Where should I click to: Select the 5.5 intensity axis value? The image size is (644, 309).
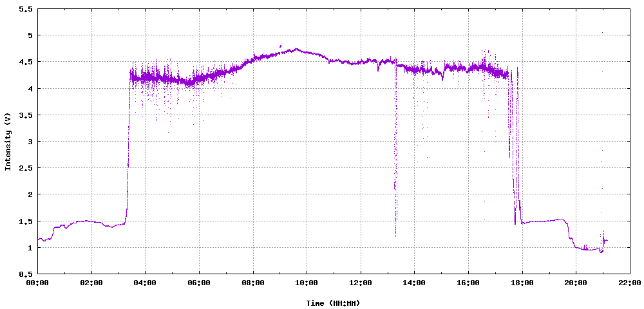click(26, 8)
